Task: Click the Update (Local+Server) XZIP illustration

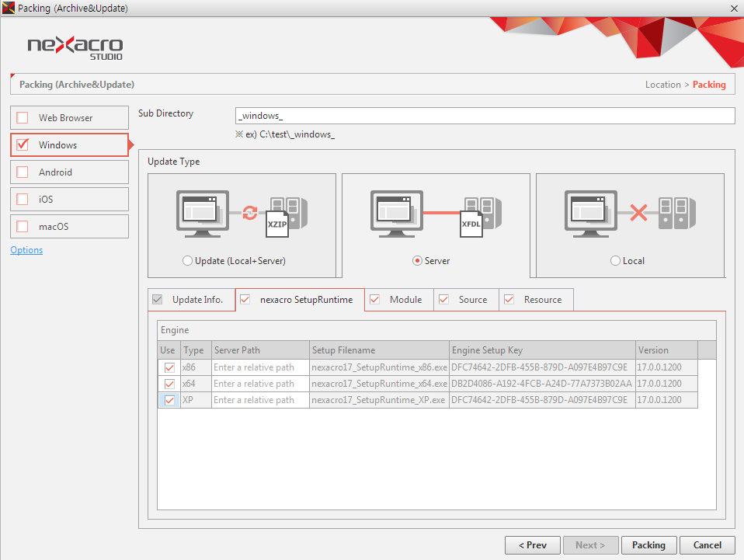Action: click(242, 214)
